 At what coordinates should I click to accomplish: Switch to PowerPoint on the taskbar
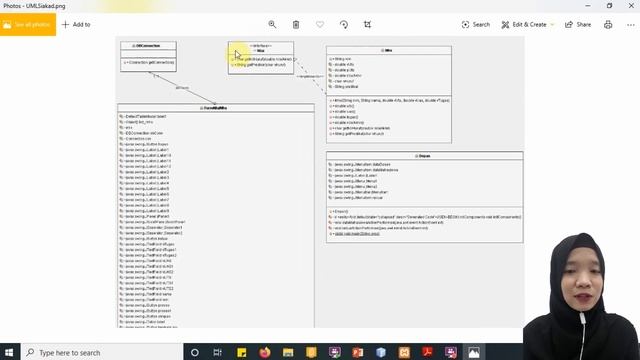tap(358, 352)
